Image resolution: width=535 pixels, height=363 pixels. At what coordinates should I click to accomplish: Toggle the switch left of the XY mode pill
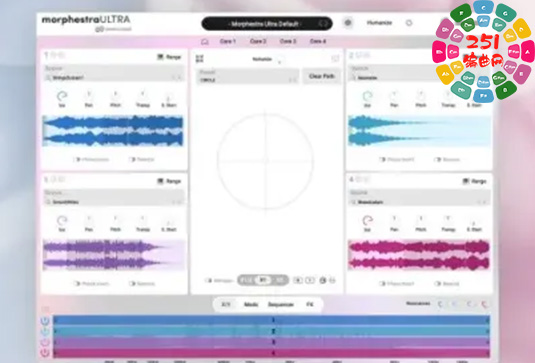point(208,280)
